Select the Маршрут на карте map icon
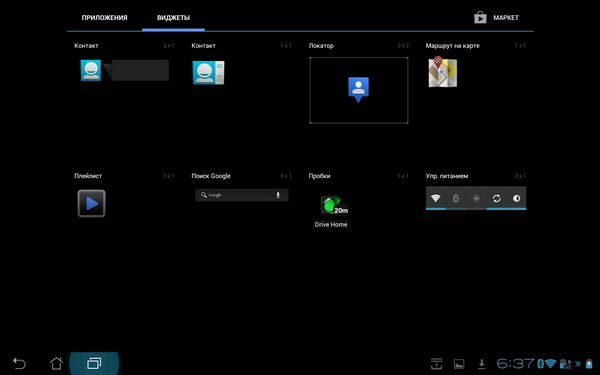The height and width of the screenshot is (375, 600). [x=443, y=72]
